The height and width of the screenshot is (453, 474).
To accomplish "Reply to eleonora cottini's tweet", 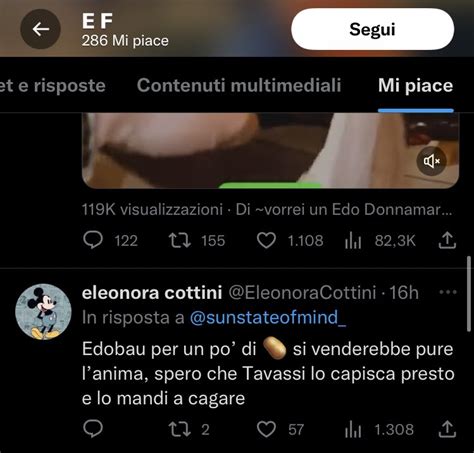I will point(93,429).
